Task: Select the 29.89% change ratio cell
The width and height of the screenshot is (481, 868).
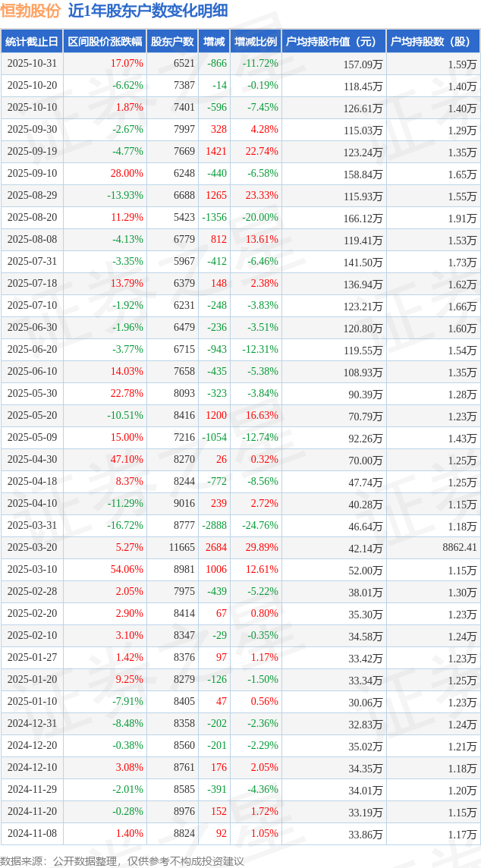Action: pyautogui.click(x=262, y=548)
